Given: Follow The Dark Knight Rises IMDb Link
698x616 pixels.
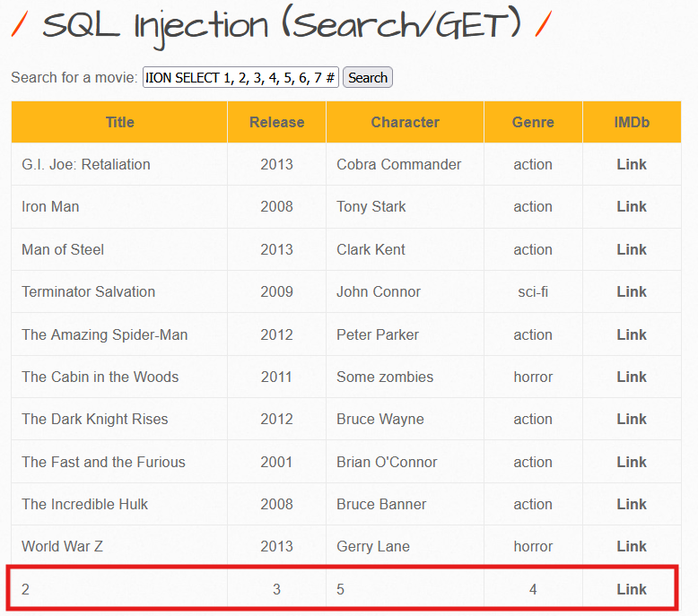Looking at the screenshot, I should (632, 419).
